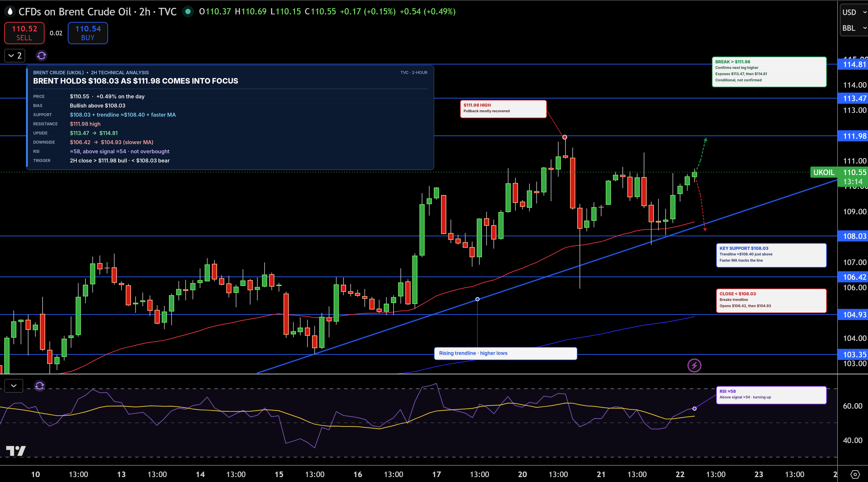Open the USD currency dropdown

[854, 12]
